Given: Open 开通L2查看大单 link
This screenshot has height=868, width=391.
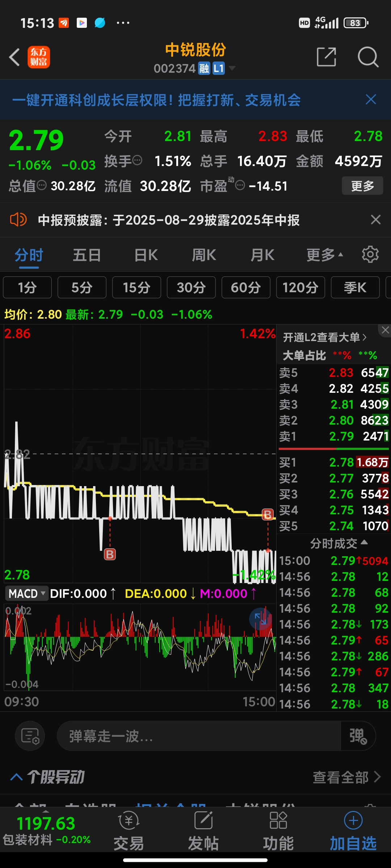Looking at the screenshot, I should point(325,337).
